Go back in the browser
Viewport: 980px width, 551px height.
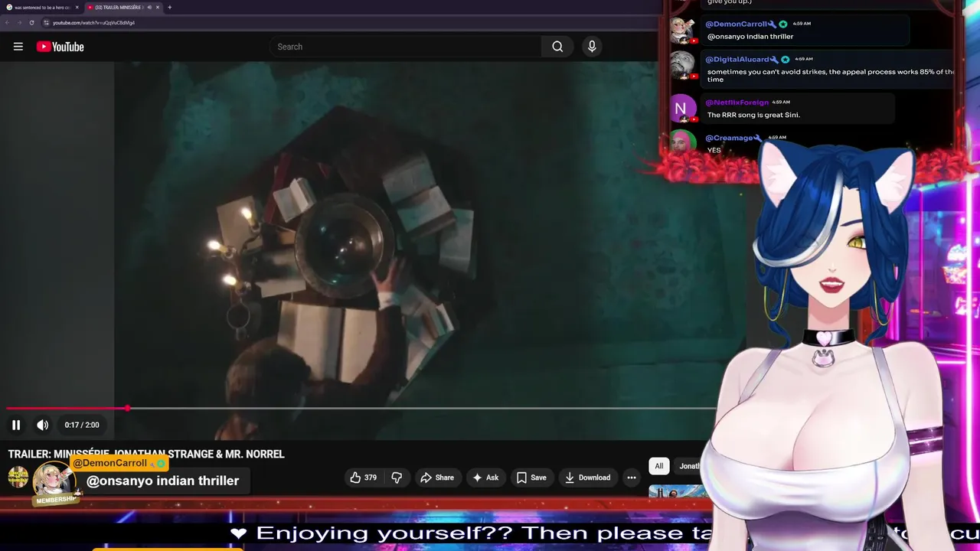pos(8,22)
